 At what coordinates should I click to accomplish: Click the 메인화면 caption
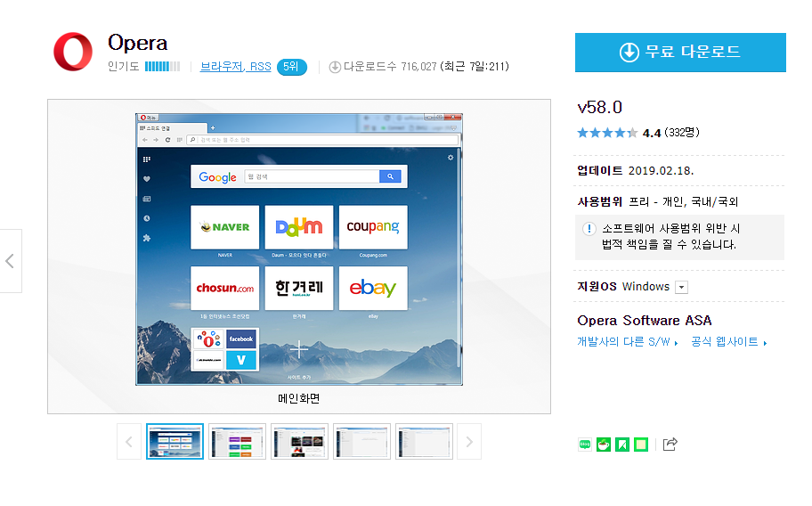299,398
